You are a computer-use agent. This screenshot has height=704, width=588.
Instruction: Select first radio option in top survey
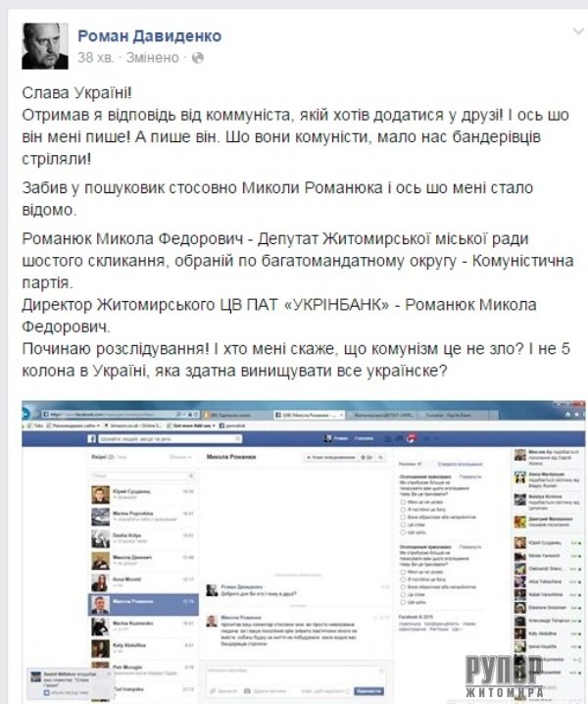403,502
